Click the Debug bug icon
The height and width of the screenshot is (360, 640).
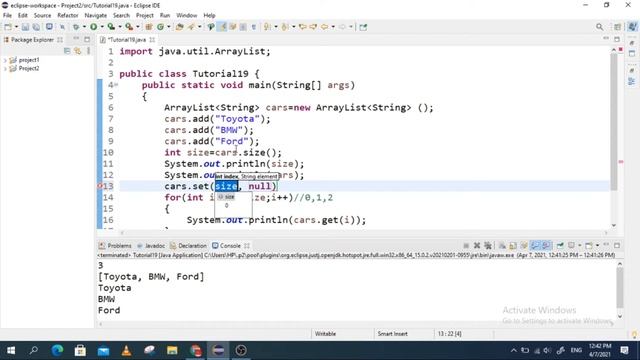[76, 27]
